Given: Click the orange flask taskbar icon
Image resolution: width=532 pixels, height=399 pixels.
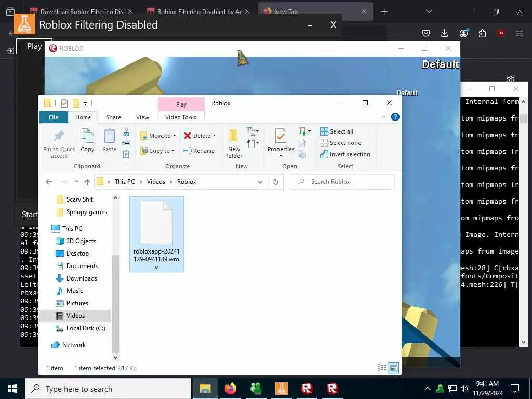Looking at the screenshot, I should [x=282, y=389].
